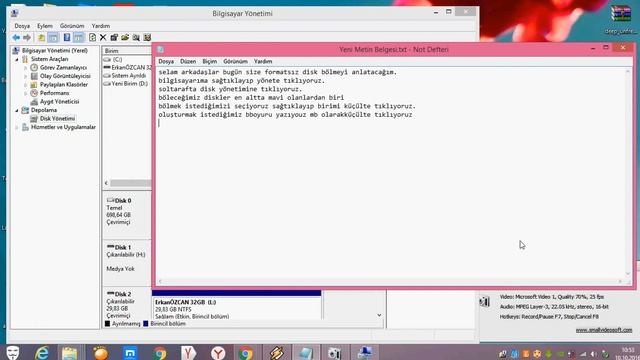This screenshot has width=640, height=360.
Task: Click the blue Help question mark toolbar icon
Action: tap(67, 38)
